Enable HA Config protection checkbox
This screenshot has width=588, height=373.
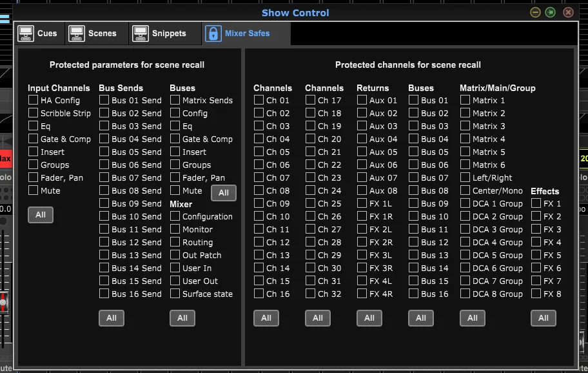coord(33,100)
